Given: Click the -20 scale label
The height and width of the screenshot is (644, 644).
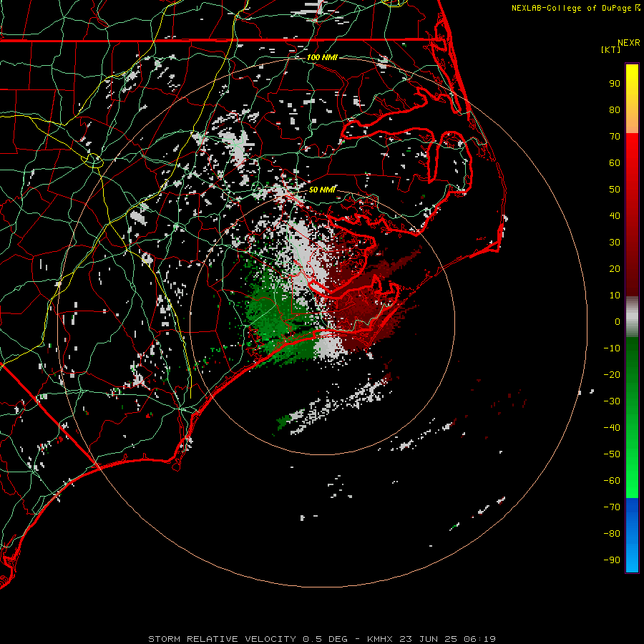Looking at the screenshot, I should (x=612, y=375).
